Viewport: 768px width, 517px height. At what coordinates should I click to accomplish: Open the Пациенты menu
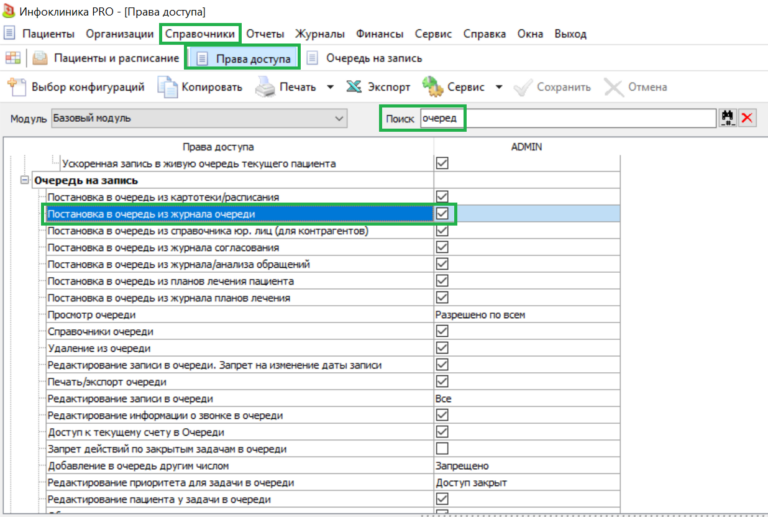click(48, 34)
